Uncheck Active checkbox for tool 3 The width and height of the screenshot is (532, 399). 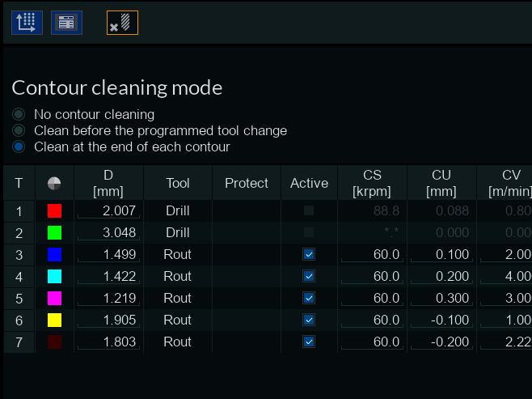pos(308,254)
